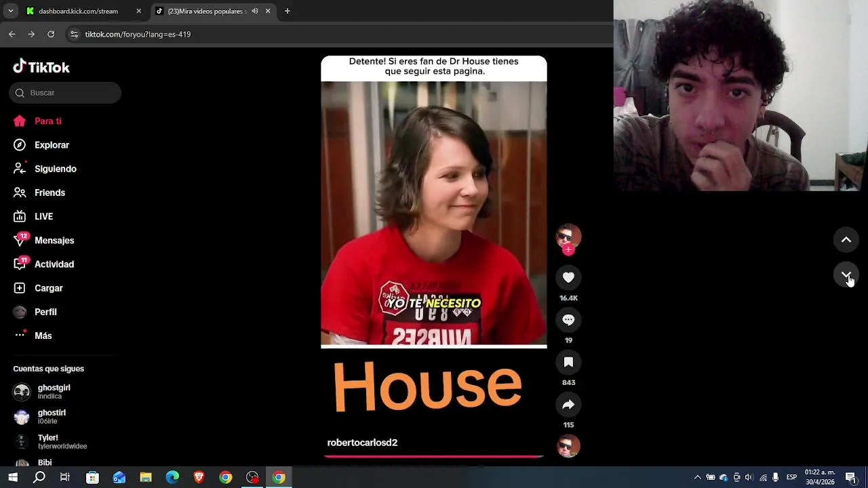The width and height of the screenshot is (868, 488).
Task: Open Actividad notifications
Action: [44, 264]
